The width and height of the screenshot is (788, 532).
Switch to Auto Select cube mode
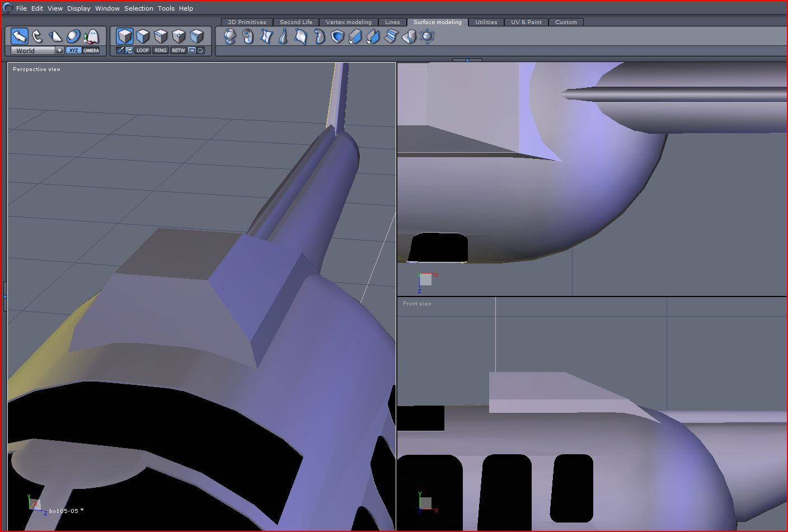(x=196, y=36)
